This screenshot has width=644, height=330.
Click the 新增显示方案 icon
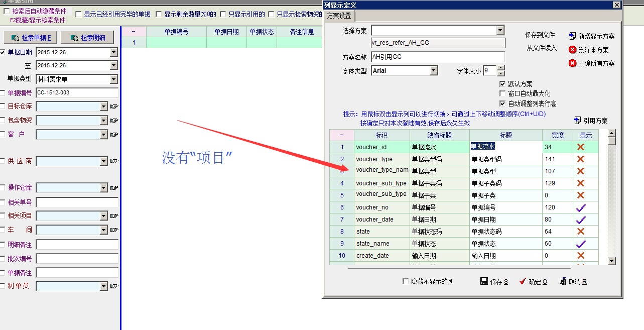[572, 36]
